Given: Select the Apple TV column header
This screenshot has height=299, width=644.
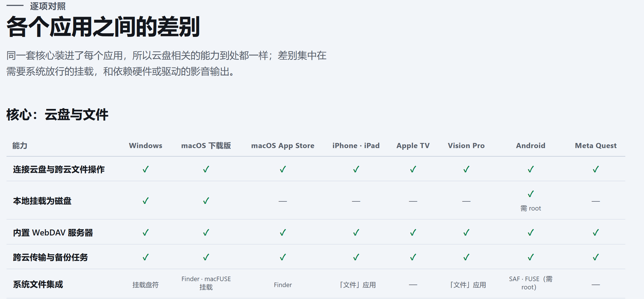Looking at the screenshot, I should 413,146.
